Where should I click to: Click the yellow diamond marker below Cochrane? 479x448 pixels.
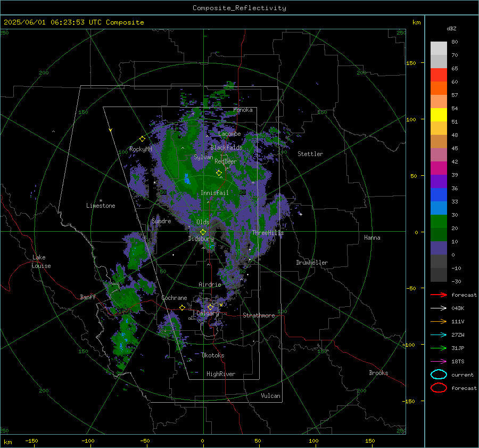coord(182,308)
